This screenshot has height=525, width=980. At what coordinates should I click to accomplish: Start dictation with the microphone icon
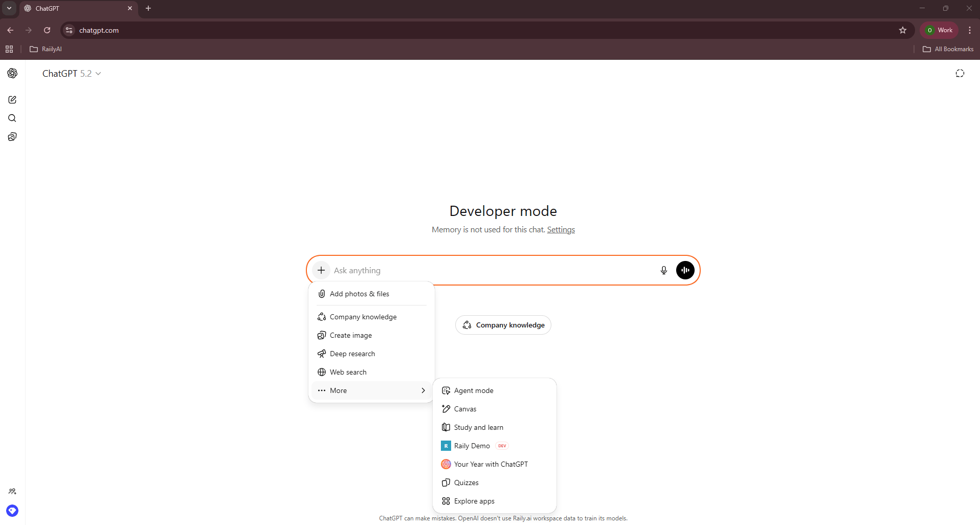tap(663, 270)
